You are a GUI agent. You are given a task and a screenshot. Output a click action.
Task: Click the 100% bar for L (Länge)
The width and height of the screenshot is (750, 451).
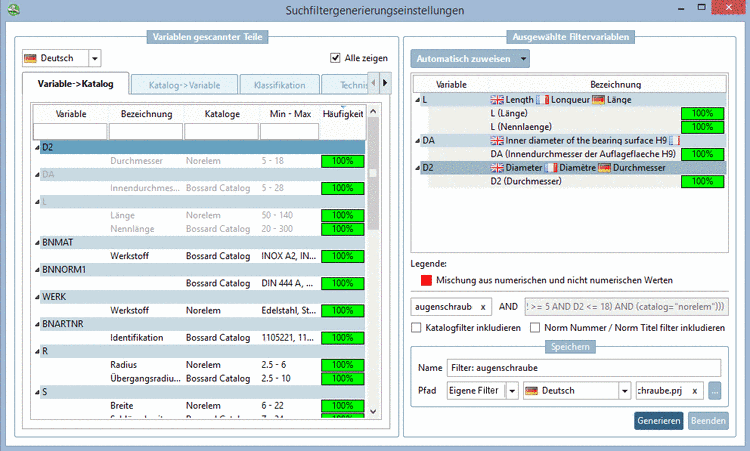pyautogui.click(x=702, y=114)
